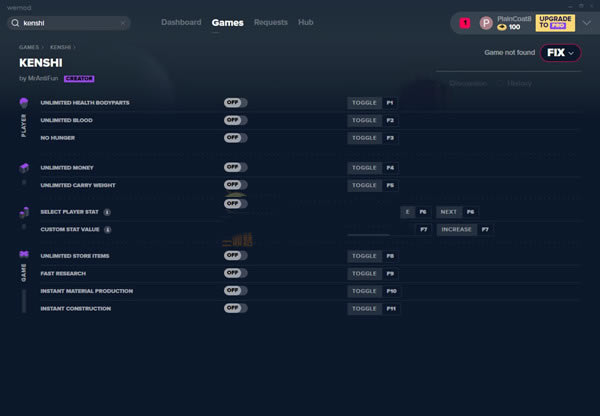
Task: Switch to the History tab
Action: [x=519, y=83]
